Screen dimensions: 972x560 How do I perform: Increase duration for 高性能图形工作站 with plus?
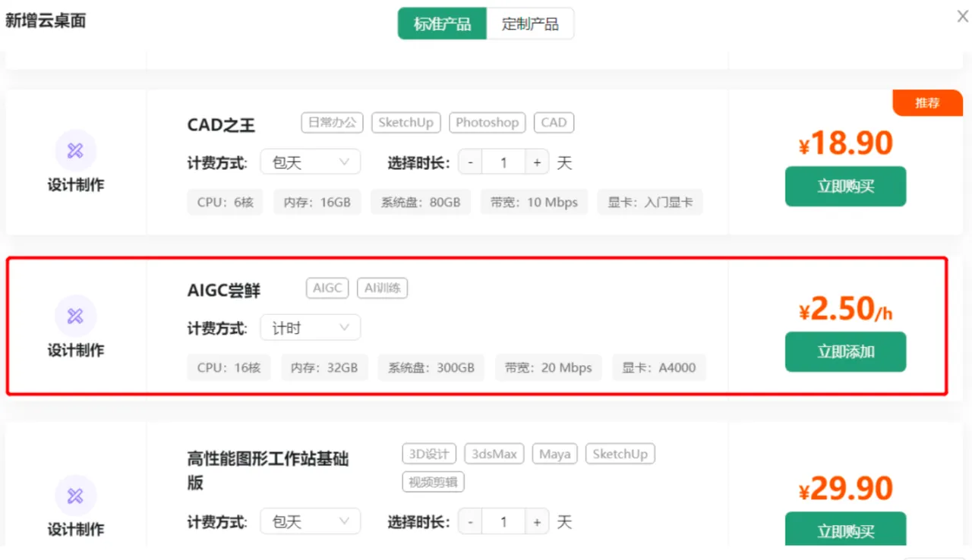pos(537,522)
